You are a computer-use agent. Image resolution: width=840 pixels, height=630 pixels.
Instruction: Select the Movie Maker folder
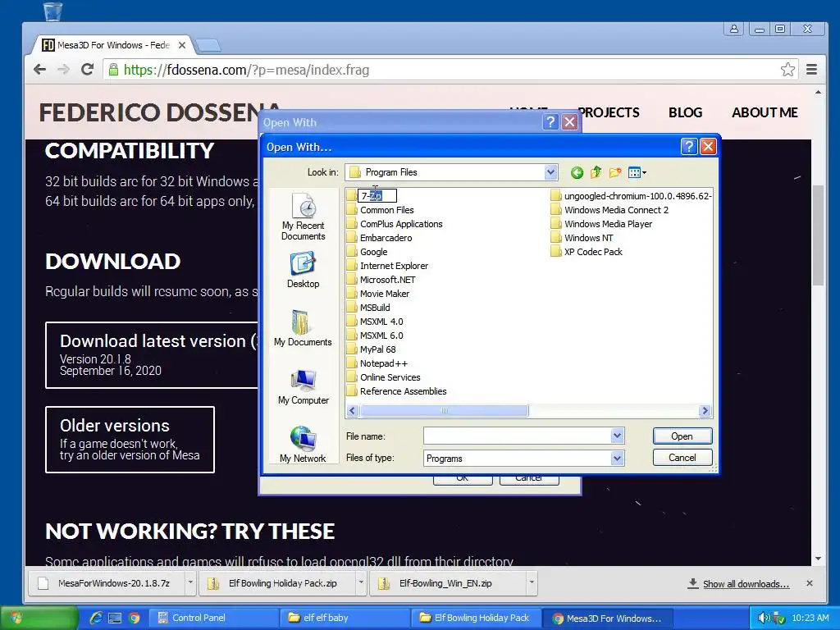coord(378,294)
